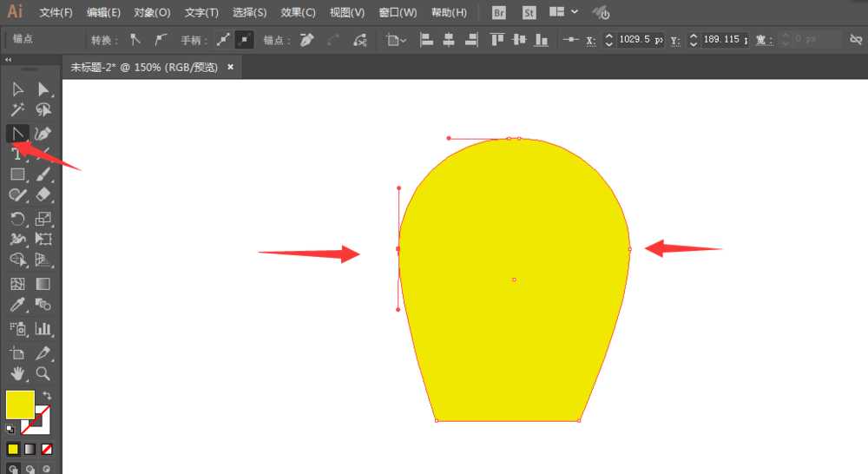Activate the Eyedropper tool

point(17,305)
